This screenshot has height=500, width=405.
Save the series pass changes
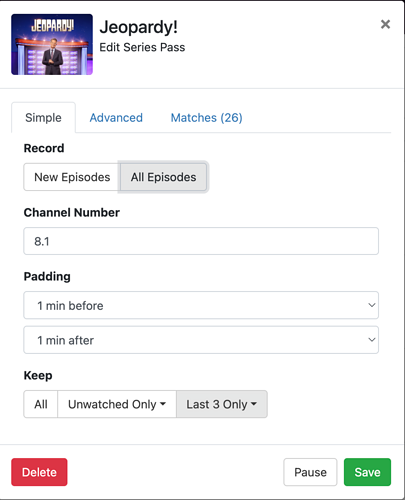[x=367, y=472]
